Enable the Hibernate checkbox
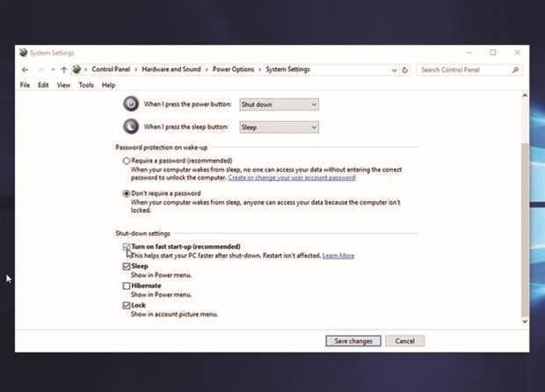Viewport: 545px width, 392px height. [x=127, y=286]
